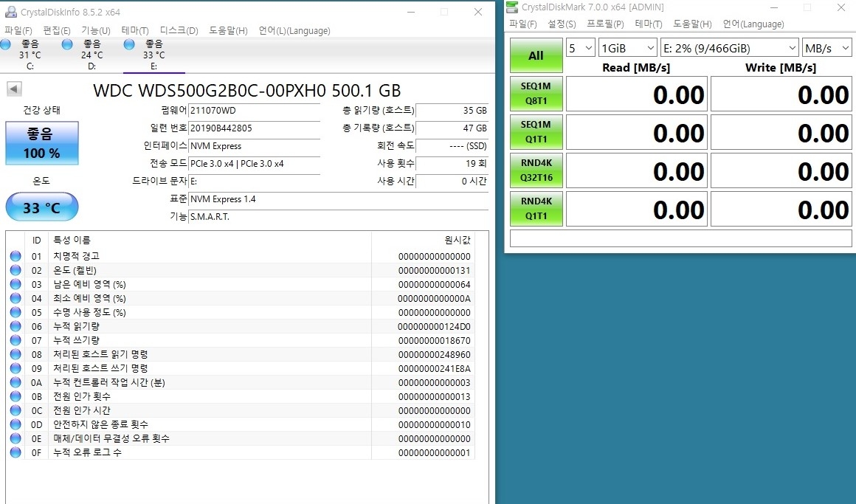Image resolution: width=856 pixels, height=504 pixels.
Task: Open target drive dropdown E: 2% (9/466GiB)
Action: point(730,48)
